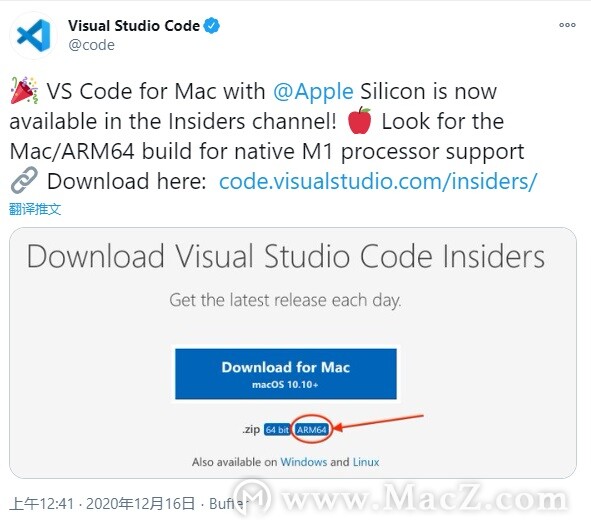Select the ARM64 zip download badge

click(x=311, y=430)
